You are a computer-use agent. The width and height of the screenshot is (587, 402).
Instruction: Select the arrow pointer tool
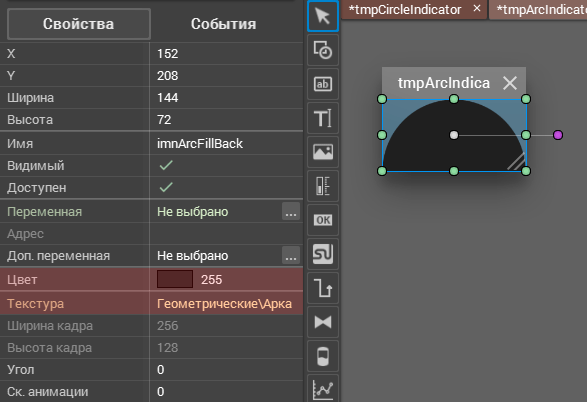[x=323, y=16]
